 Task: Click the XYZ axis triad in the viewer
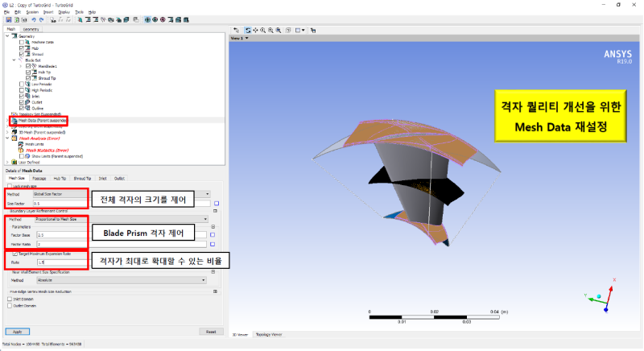[x=601, y=295]
